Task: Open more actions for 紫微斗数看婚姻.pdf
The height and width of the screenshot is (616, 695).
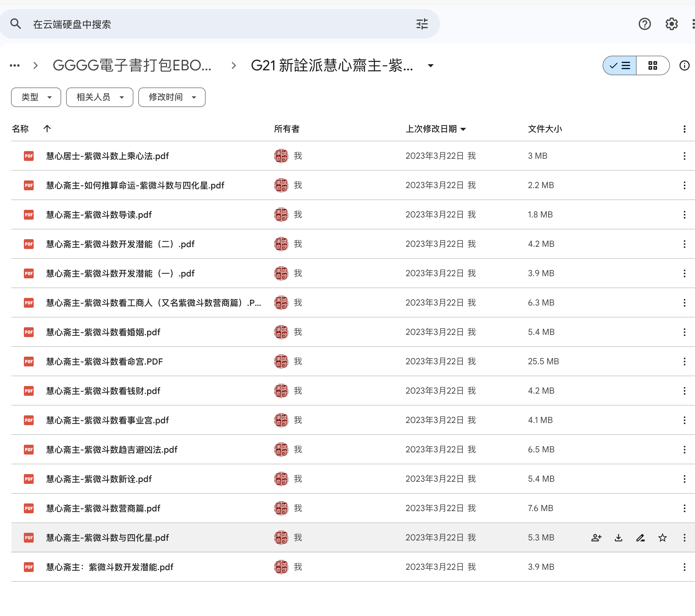Action: coord(684,332)
